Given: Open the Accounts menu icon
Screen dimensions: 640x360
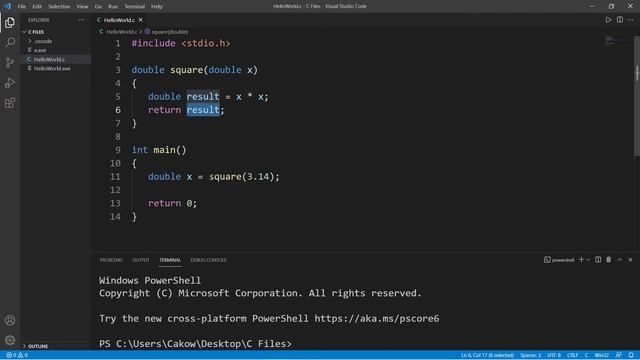Looking at the screenshot, I should (10, 320).
